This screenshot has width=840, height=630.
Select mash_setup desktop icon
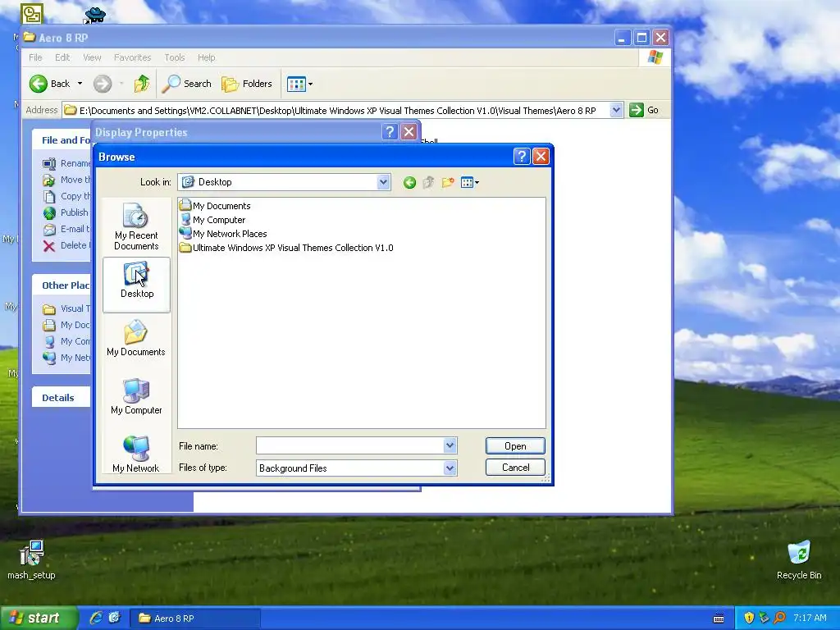pyautogui.click(x=31, y=560)
